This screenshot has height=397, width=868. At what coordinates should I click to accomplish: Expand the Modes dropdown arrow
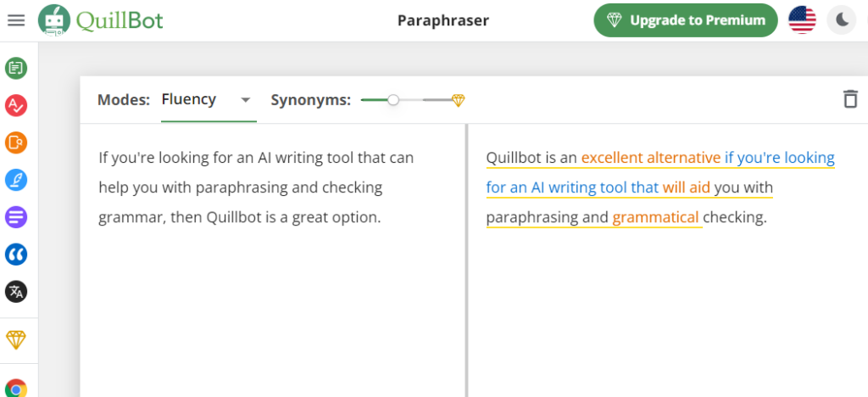[x=246, y=100]
